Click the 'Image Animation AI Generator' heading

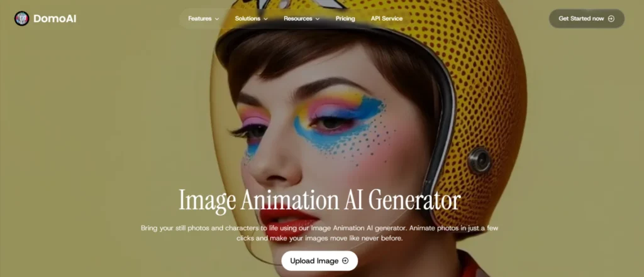click(319, 200)
